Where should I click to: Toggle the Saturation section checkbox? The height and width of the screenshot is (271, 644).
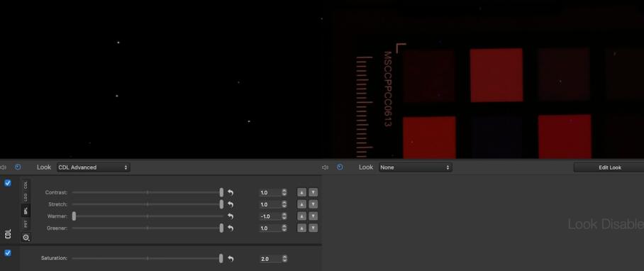[x=8, y=253]
